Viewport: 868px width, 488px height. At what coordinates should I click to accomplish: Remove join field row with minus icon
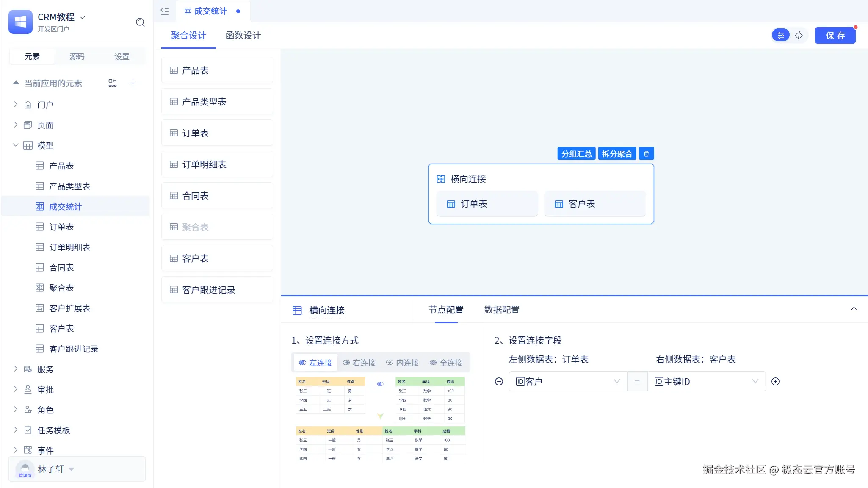[x=499, y=382]
